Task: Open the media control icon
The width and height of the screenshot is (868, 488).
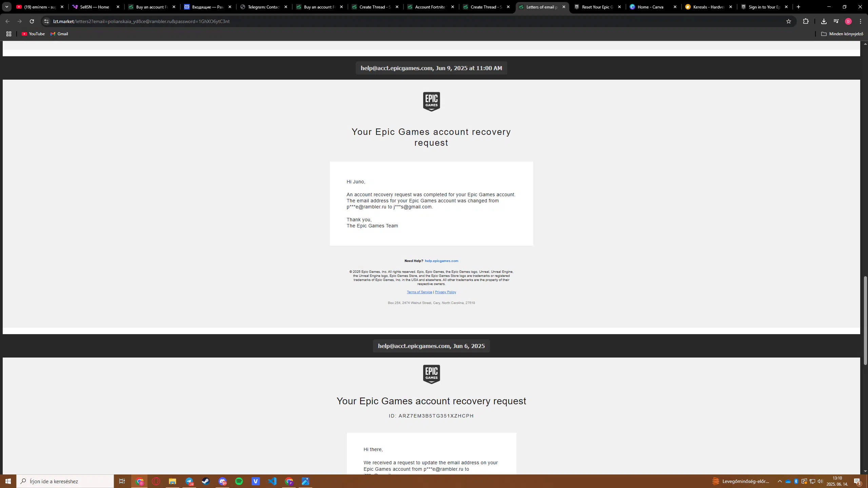Action: pyautogui.click(x=836, y=21)
